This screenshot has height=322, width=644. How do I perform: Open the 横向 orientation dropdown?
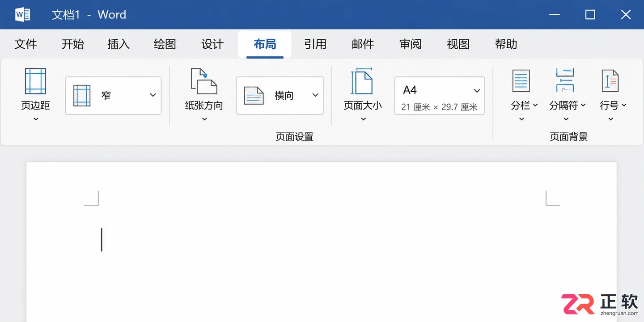[280, 95]
